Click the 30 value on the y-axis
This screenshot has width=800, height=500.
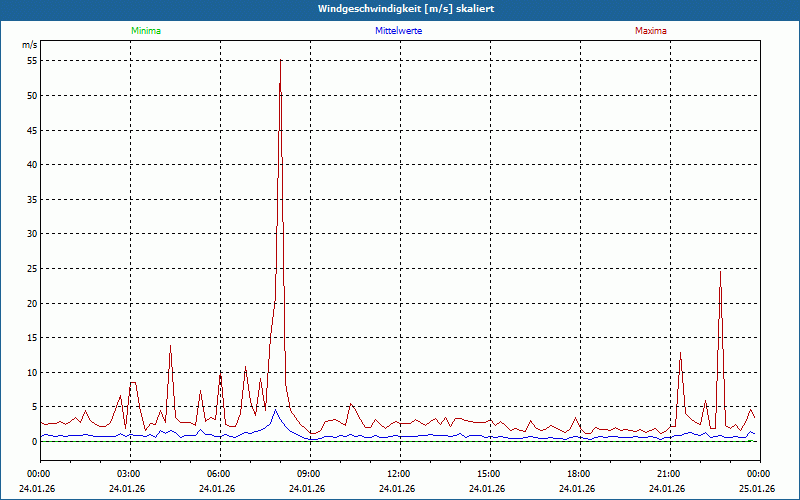(x=32, y=234)
